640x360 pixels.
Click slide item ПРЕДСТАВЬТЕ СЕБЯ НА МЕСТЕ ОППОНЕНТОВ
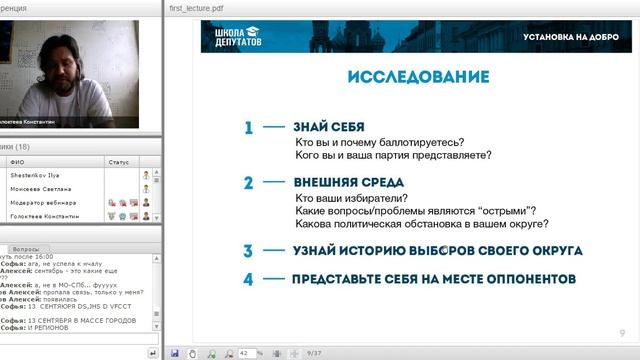434,279
